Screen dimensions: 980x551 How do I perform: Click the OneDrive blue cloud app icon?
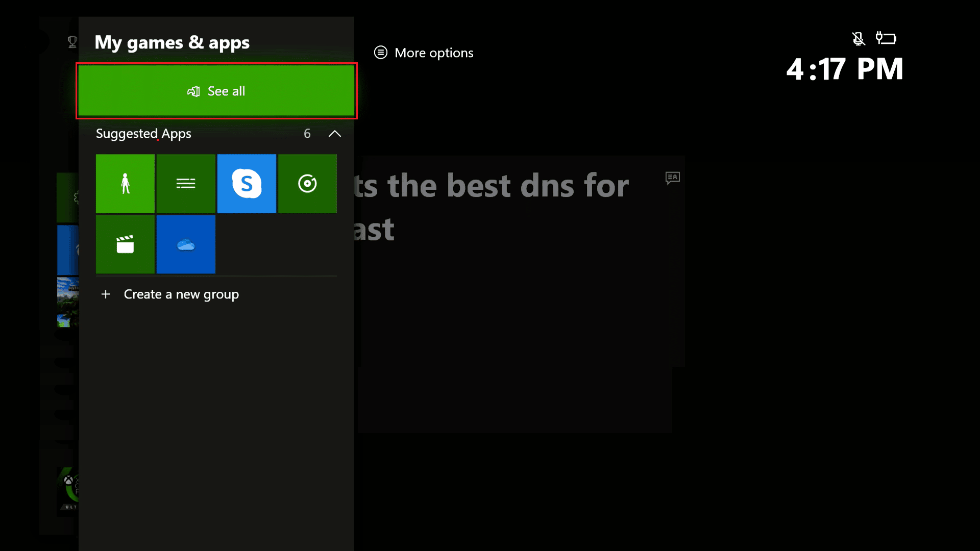(186, 244)
